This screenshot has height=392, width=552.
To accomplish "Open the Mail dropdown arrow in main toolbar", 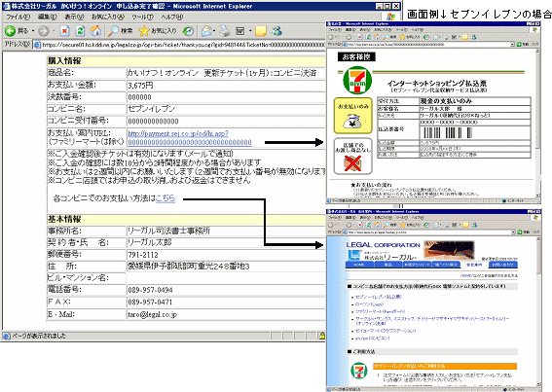I will click(214, 31).
